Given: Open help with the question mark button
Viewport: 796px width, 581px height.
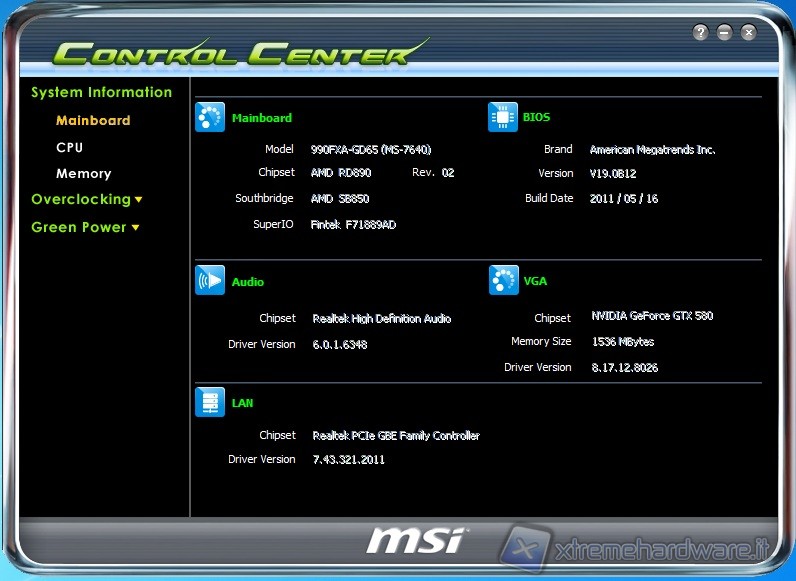Looking at the screenshot, I should pos(701,32).
